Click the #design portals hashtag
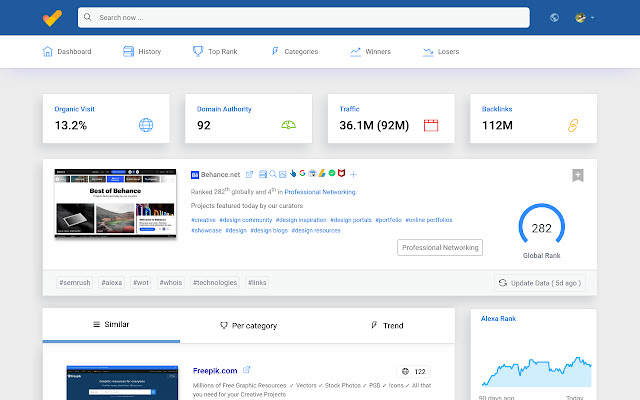Screen dimensions: 640x400 pyautogui.click(x=351, y=220)
